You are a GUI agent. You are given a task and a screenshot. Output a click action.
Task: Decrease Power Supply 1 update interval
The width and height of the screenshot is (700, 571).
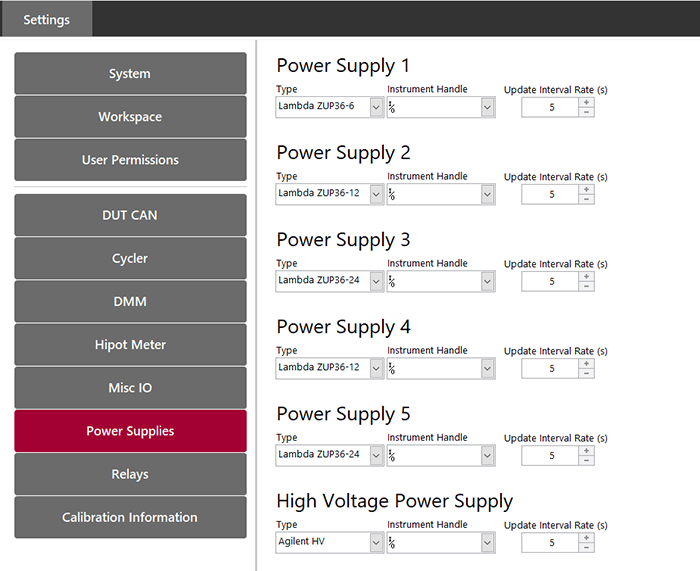(586, 112)
